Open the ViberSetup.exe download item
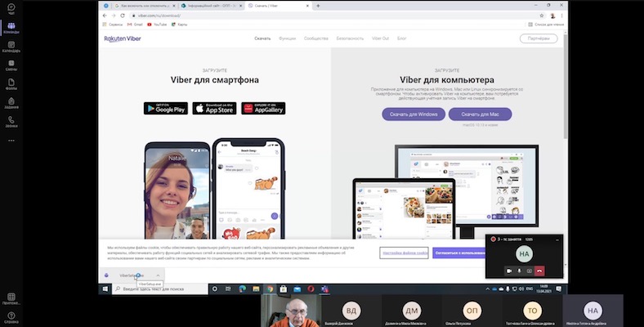644x327 pixels. [127, 275]
